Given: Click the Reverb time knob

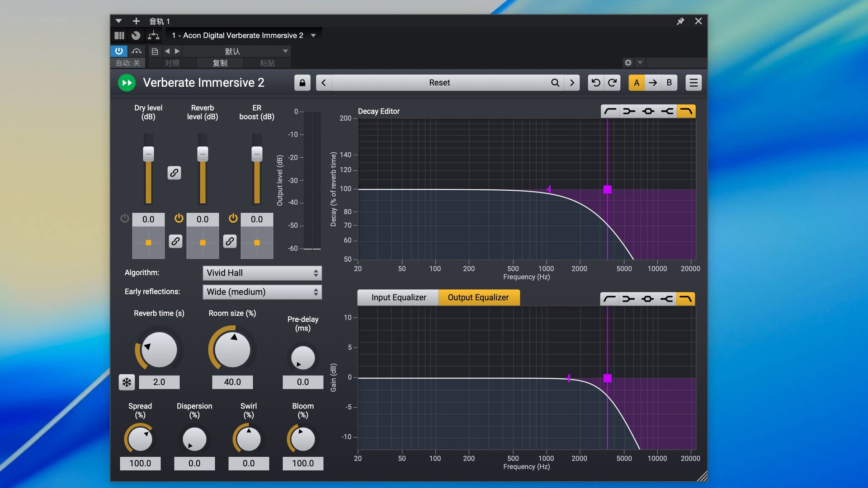Looking at the screenshot, I should pos(159,350).
